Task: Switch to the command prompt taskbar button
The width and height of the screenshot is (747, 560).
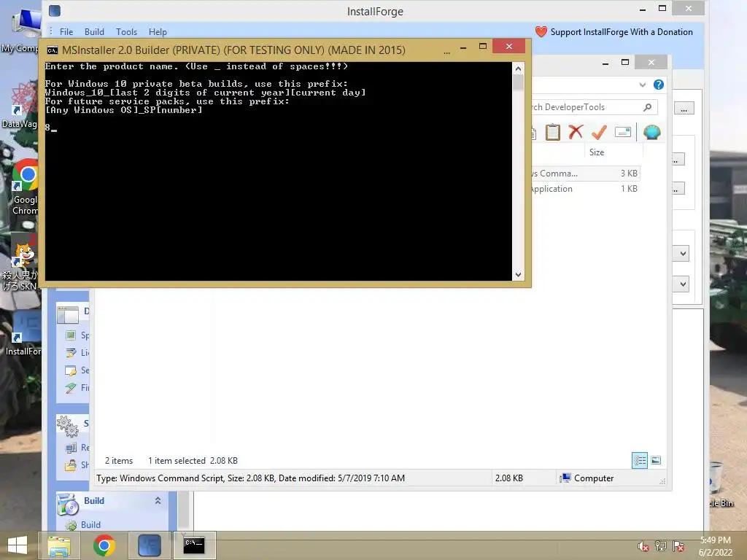Action: tap(194, 545)
